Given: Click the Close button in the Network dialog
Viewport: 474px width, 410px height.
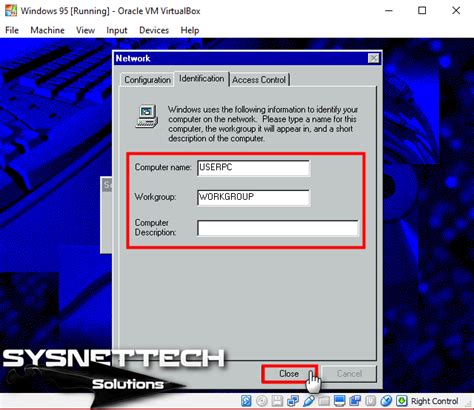Looking at the screenshot, I should [x=289, y=374].
